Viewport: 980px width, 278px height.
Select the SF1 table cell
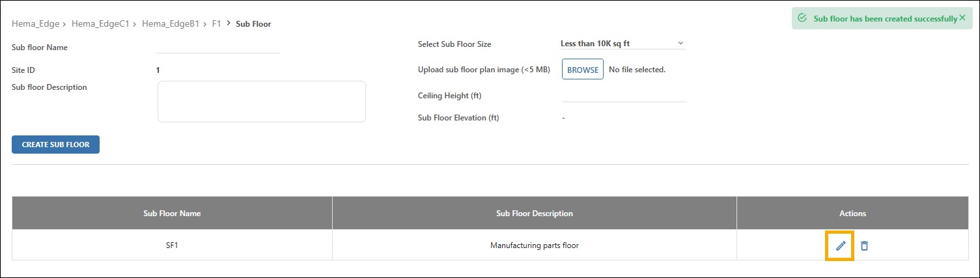tap(172, 245)
